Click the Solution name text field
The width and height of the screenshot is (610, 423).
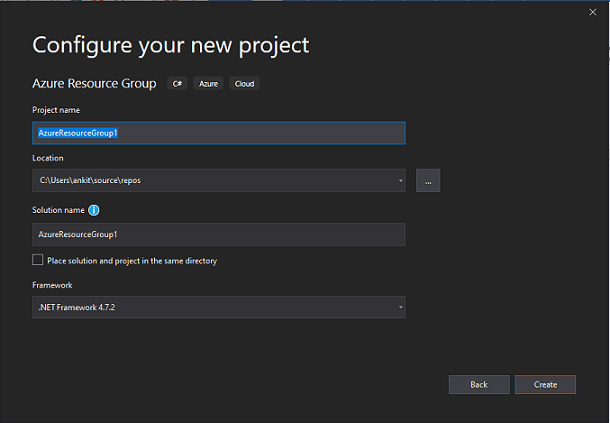(219, 234)
